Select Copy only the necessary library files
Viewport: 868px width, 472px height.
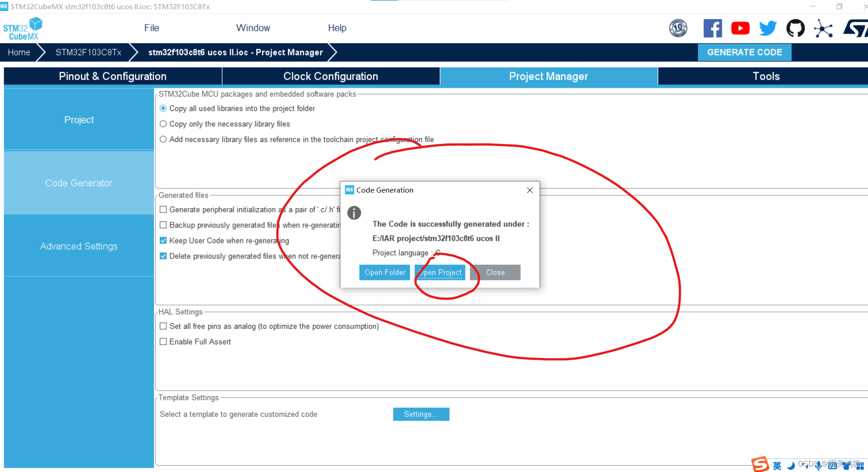click(x=163, y=124)
